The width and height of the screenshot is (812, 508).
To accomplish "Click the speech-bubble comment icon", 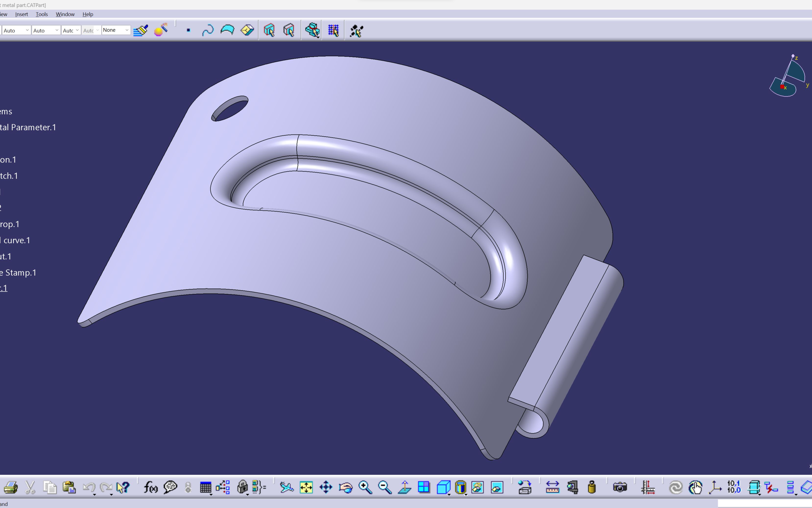I will (170, 487).
